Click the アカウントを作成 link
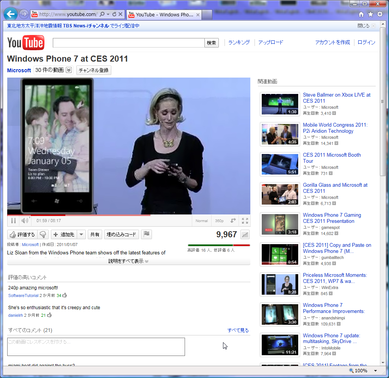This screenshot has width=389, height=378. (x=333, y=42)
